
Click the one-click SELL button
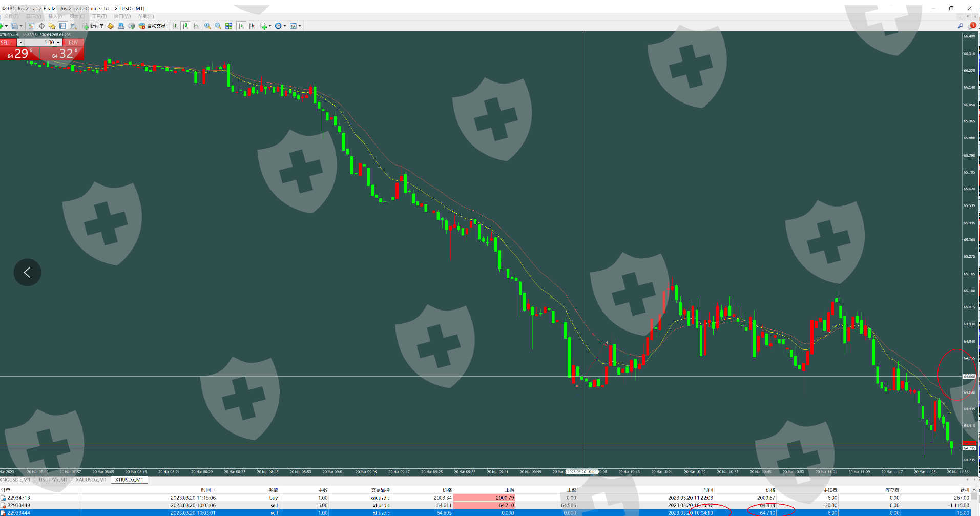(8, 43)
